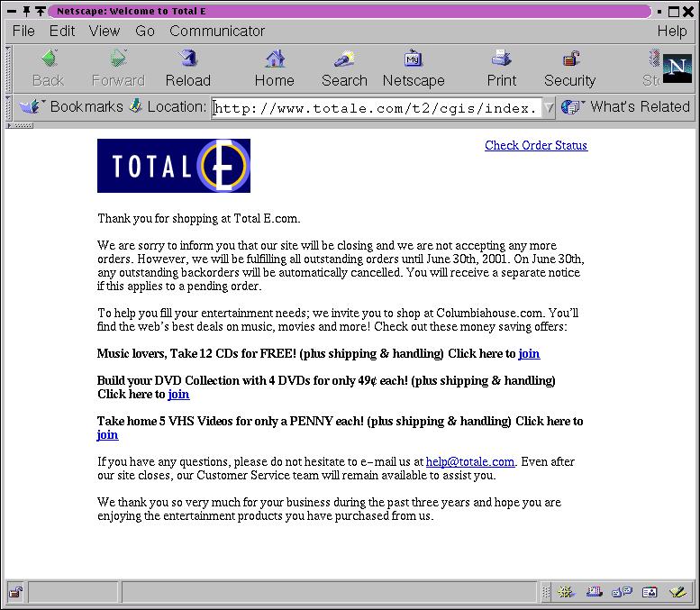
Task: Click text 'Thank you for shopping at Total E.com.'
Action: coord(199,218)
